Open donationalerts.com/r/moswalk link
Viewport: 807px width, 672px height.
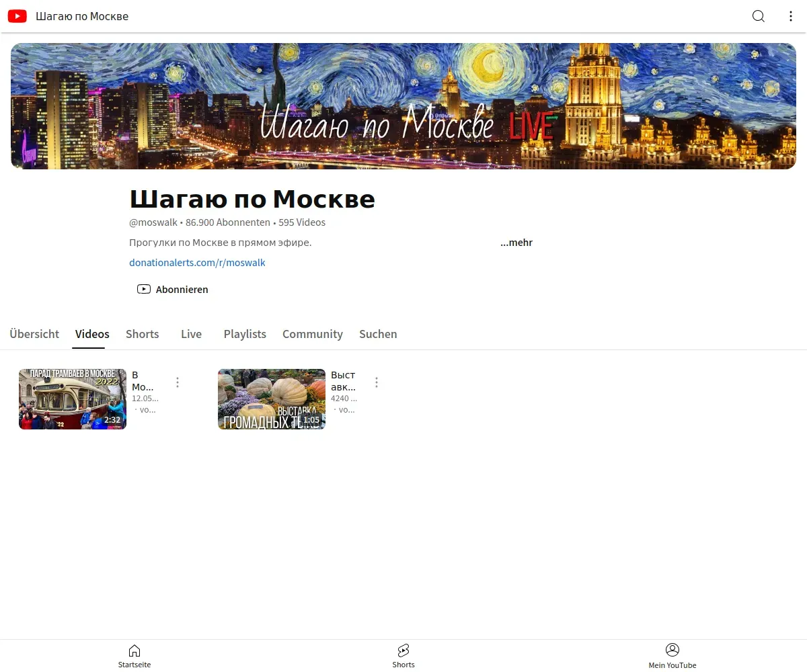197,263
